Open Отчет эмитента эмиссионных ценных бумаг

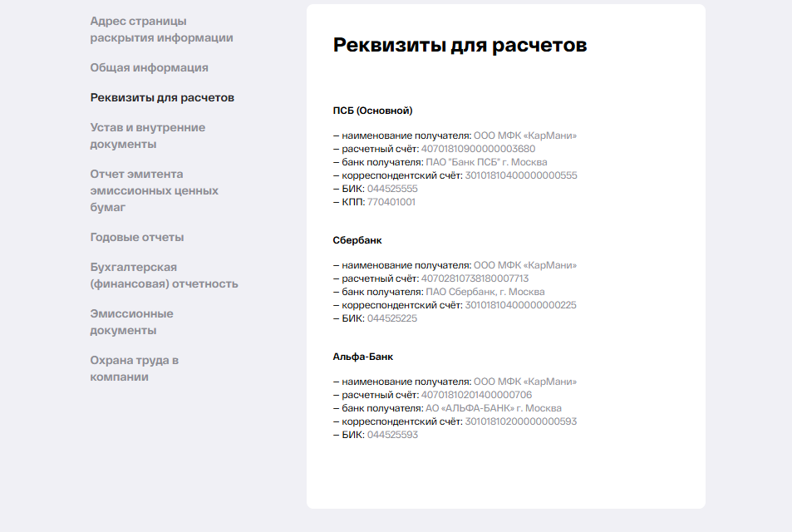(x=154, y=190)
